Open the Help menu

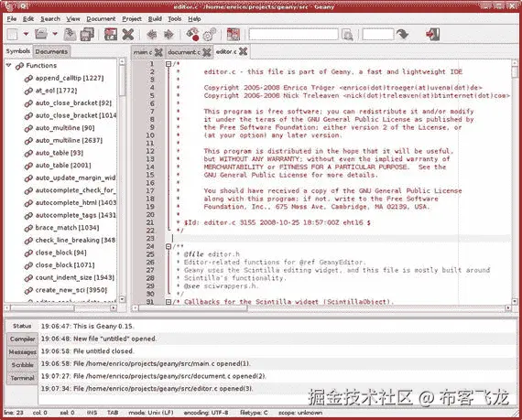tap(194, 19)
